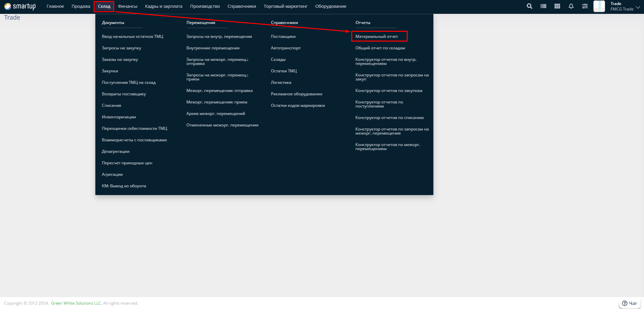Open the apps grid icon
644x309 pixels.
point(557,6)
